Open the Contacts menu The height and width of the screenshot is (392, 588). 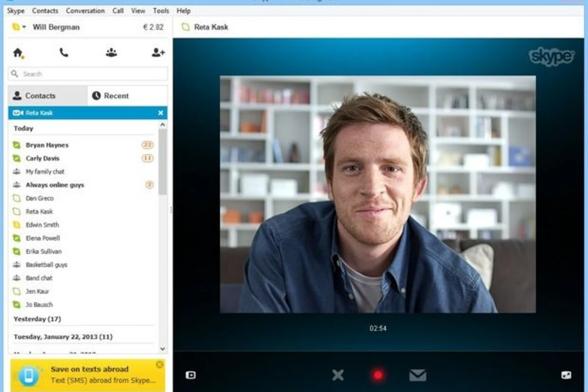[x=45, y=11]
